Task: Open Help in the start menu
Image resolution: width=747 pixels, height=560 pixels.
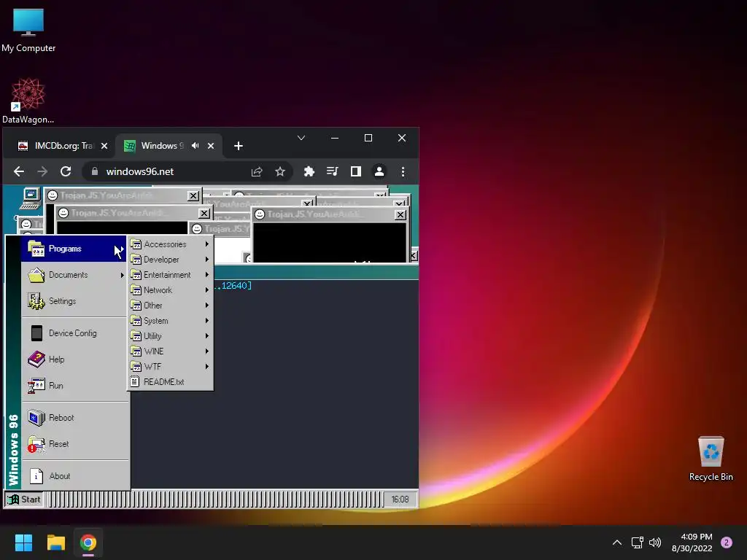Action: [x=74, y=359]
